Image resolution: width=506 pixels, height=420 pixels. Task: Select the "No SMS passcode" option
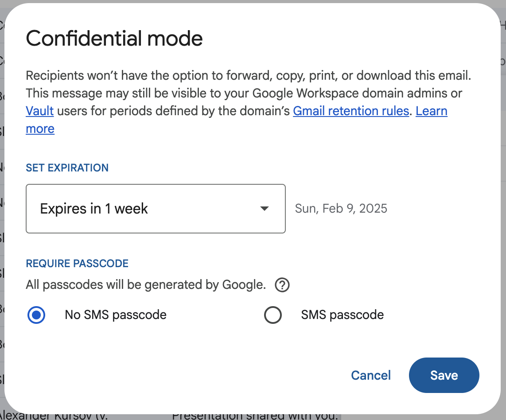click(36, 315)
